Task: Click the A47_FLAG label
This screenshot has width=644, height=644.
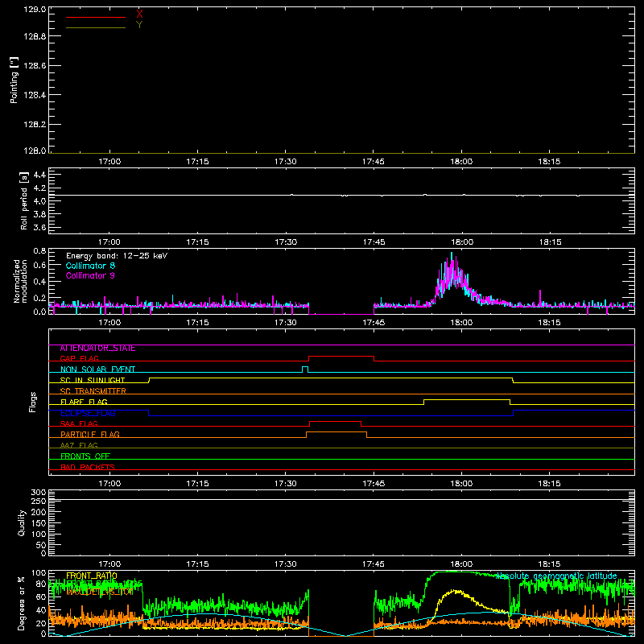Action: pyautogui.click(x=79, y=446)
